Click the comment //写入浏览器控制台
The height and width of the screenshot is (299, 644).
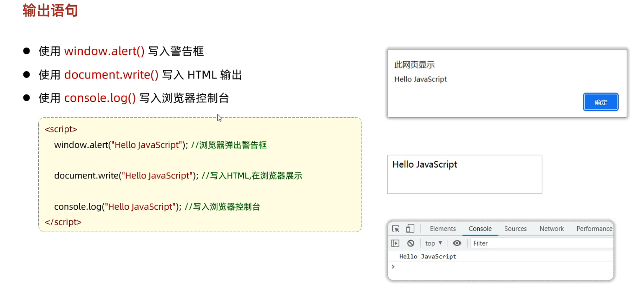[222, 207]
